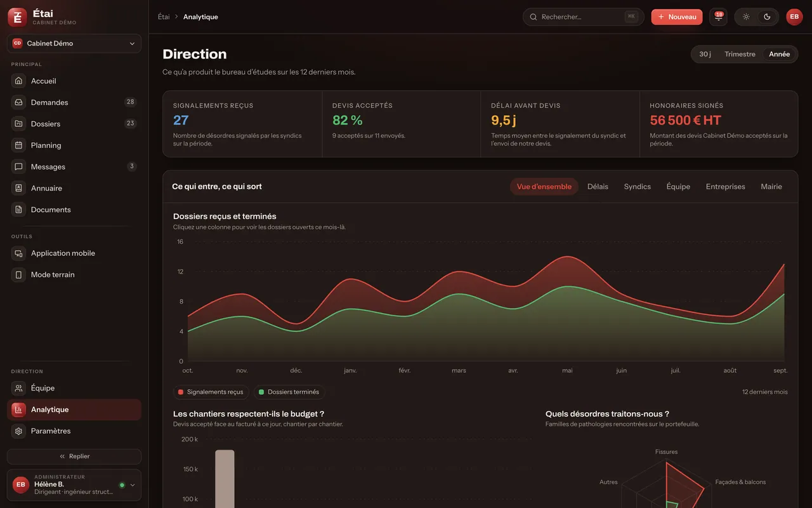Click Étai breadcrumb link
Screen dimensions: 812x508
[164, 17]
